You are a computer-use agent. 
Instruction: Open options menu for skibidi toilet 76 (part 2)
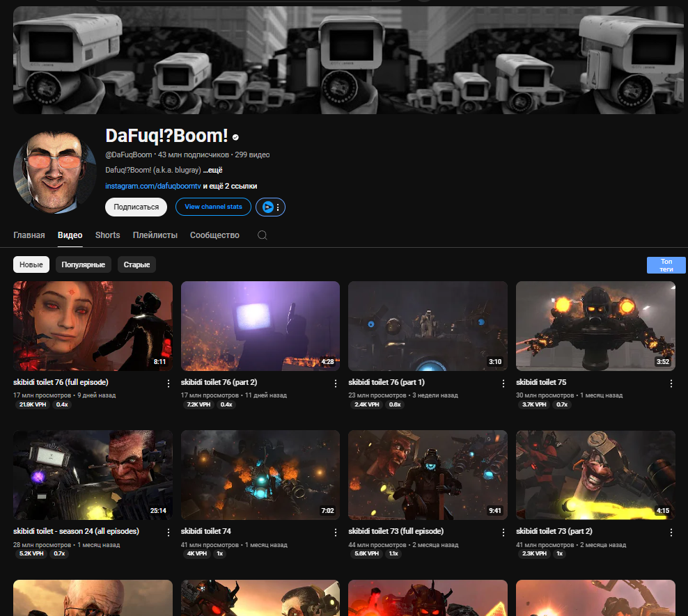(x=336, y=384)
